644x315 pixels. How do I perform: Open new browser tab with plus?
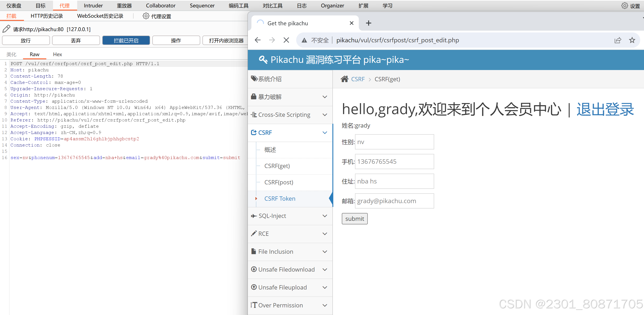(x=368, y=23)
